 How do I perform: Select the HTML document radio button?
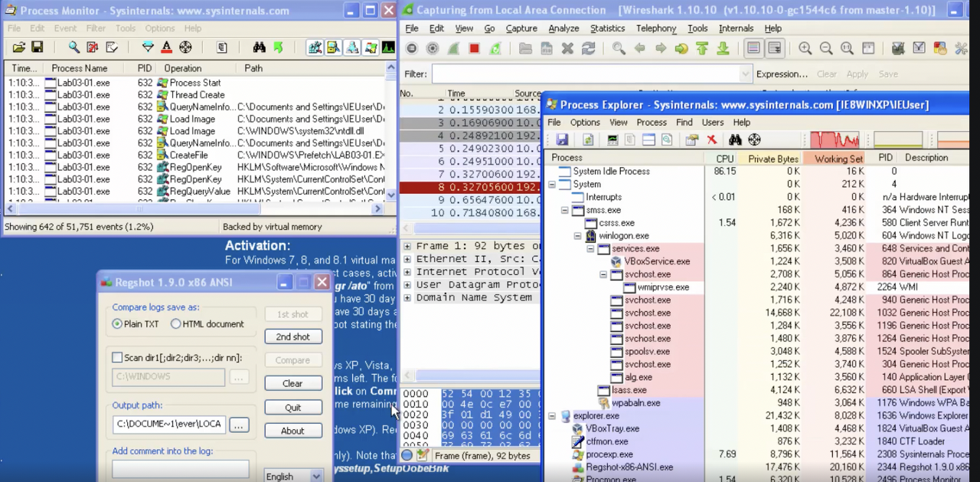point(176,324)
